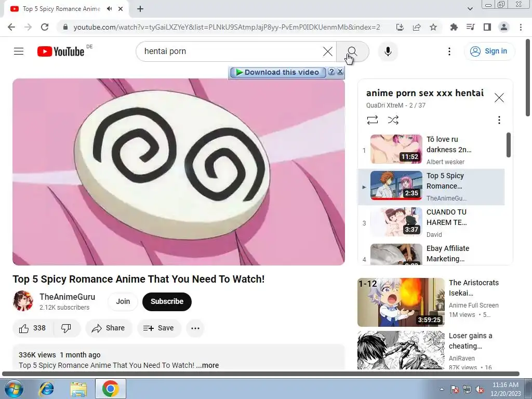Join the TheAnimeGuru channel
532x399 pixels.
click(x=123, y=301)
